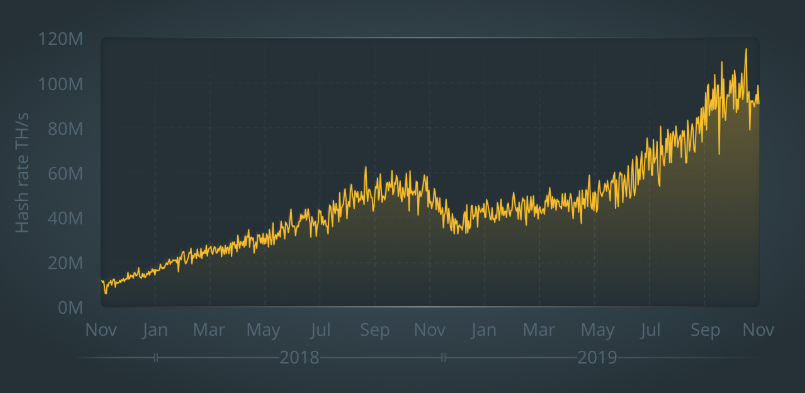Click the 100M y-axis label
The width and height of the screenshot is (805, 393).
pos(61,84)
